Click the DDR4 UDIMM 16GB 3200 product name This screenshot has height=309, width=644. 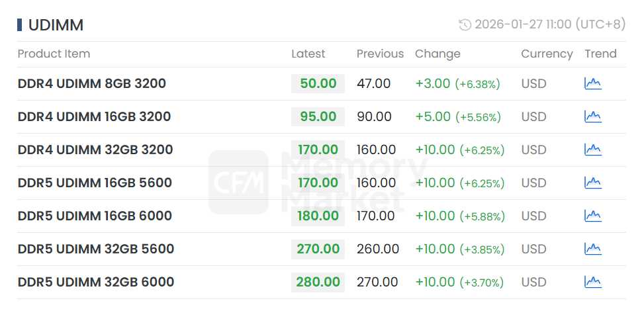(x=94, y=116)
